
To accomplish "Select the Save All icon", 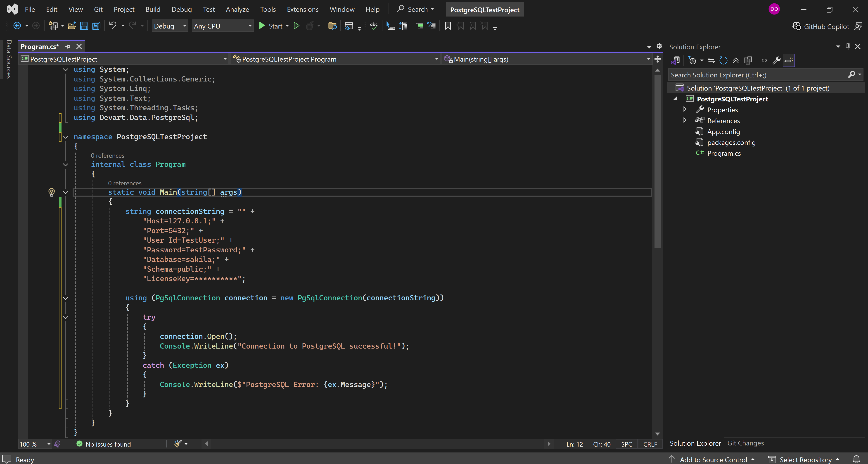I will [96, 26].
